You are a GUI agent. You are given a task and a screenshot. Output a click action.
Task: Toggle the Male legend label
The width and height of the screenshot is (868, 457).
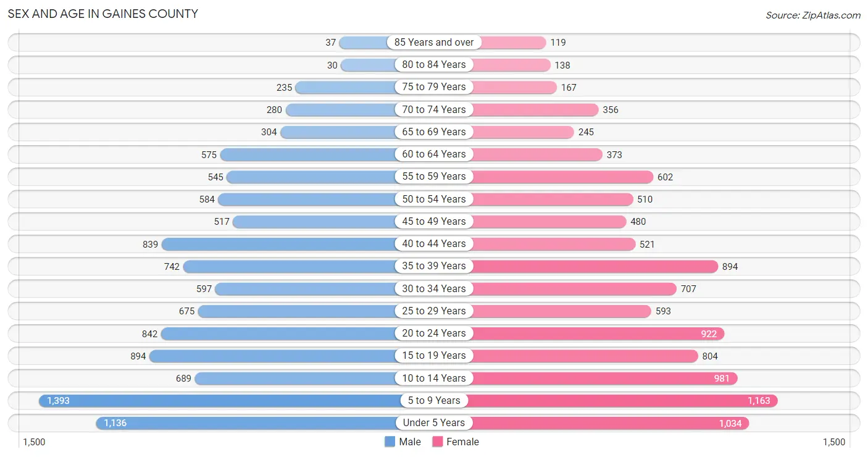coord(410,442)
